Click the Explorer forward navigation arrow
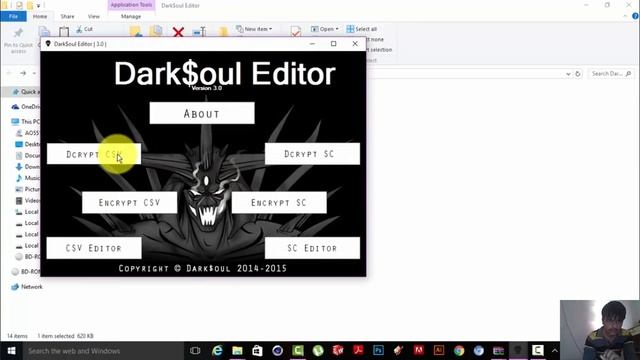This screenshot has width=640, height=360. pyautogui.click(x=23, y=73)
